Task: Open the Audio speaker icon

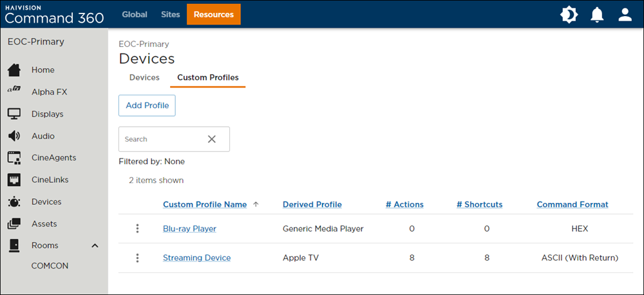Action: point(14,136)
